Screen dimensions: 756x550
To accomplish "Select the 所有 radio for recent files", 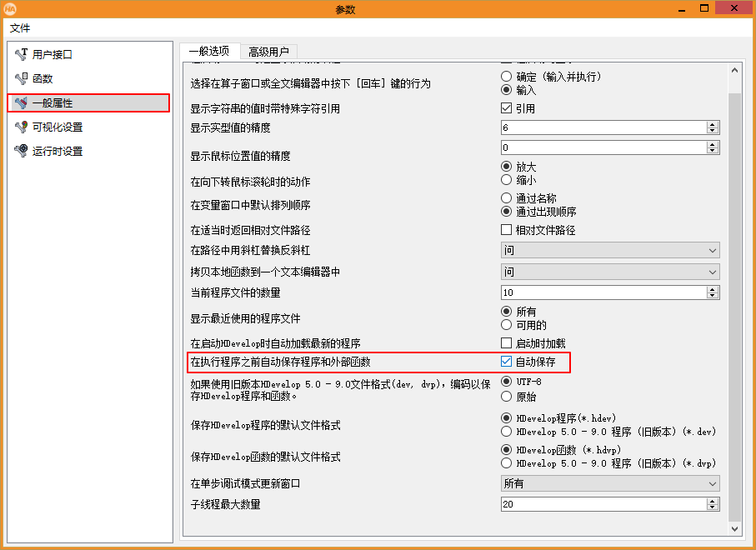I will 506,312.
